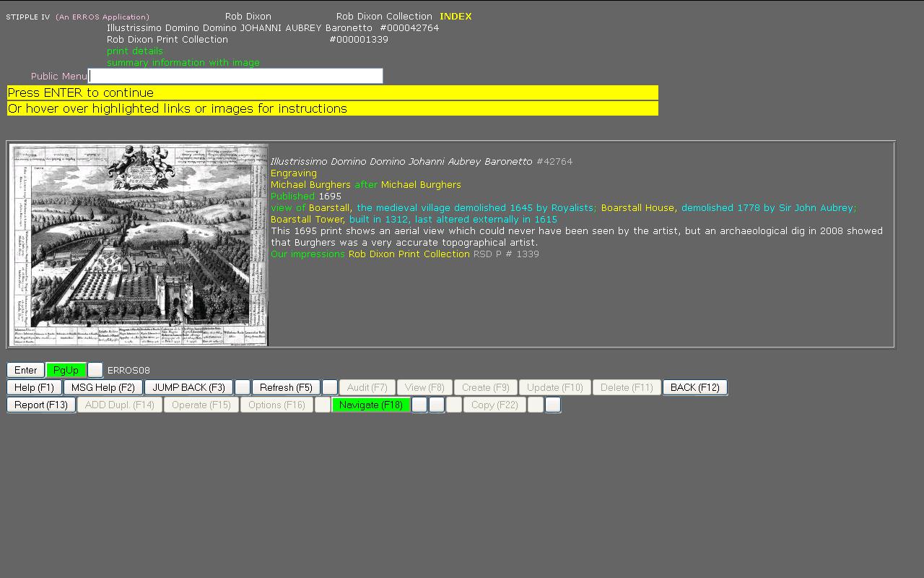Open Help (F1)
This screenshot has width=924, height=578.
tap(34, 387)
